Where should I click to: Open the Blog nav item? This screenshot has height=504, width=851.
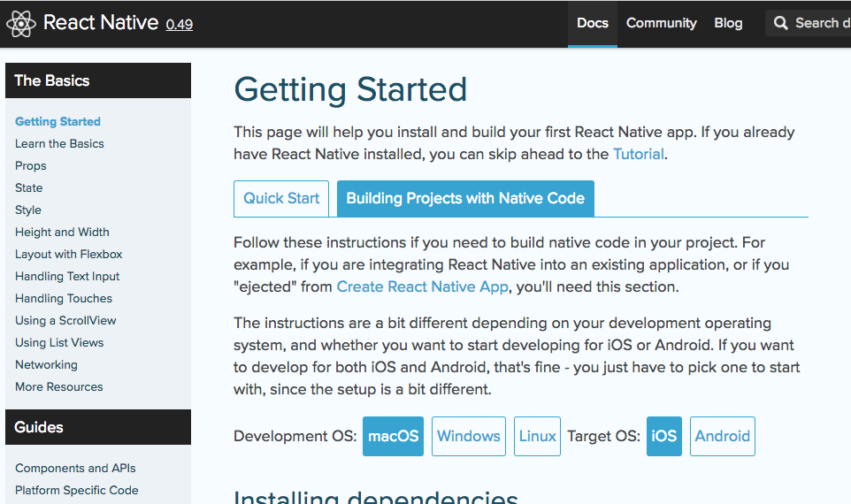(x=728, y=23)
